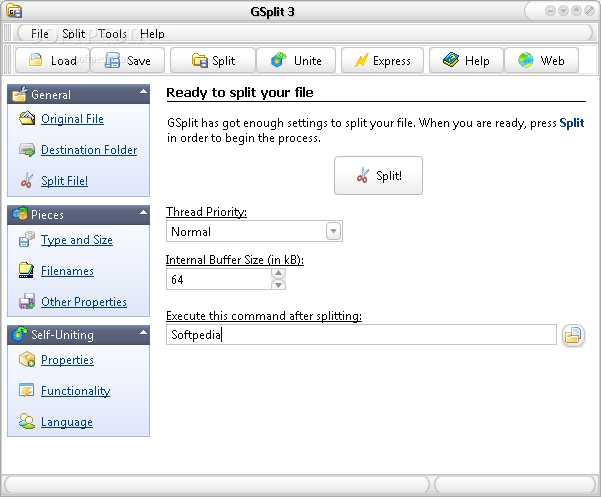
Task: Click the execute command text field
Action: 361,335
